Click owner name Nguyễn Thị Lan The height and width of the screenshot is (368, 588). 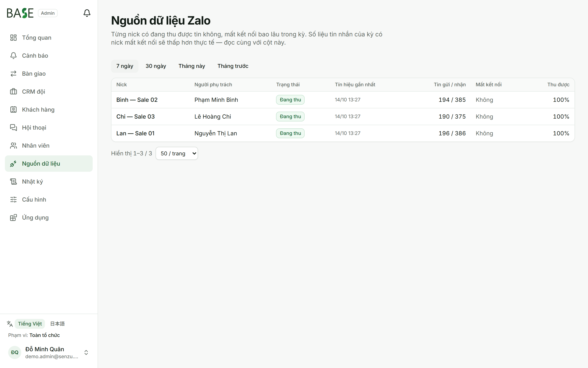tap(216, 133)
